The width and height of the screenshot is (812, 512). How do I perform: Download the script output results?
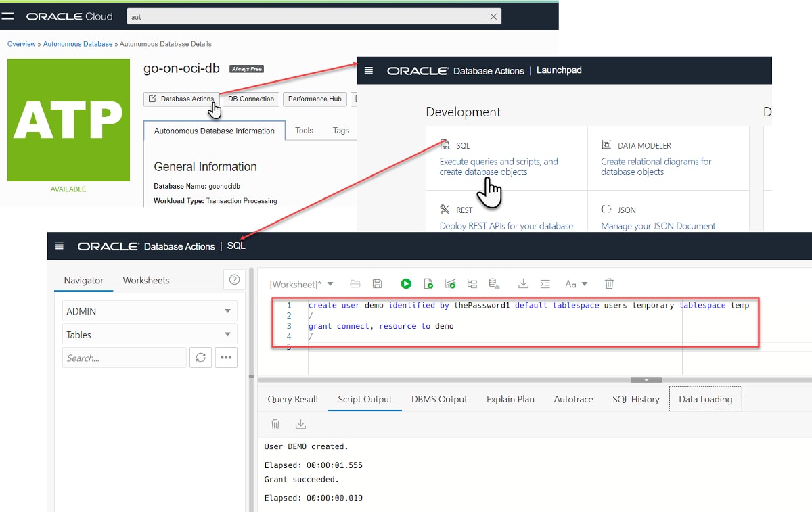[x=300, y=424]
